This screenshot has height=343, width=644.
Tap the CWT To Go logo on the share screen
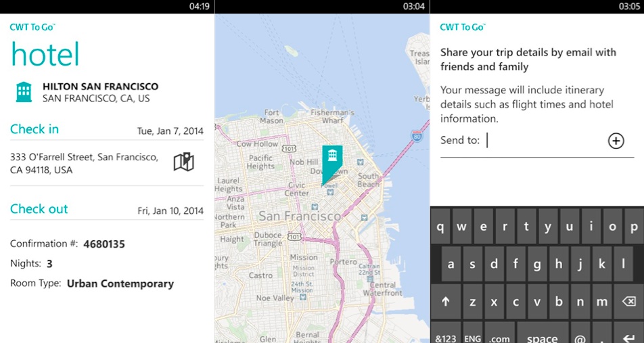point(463,27)
